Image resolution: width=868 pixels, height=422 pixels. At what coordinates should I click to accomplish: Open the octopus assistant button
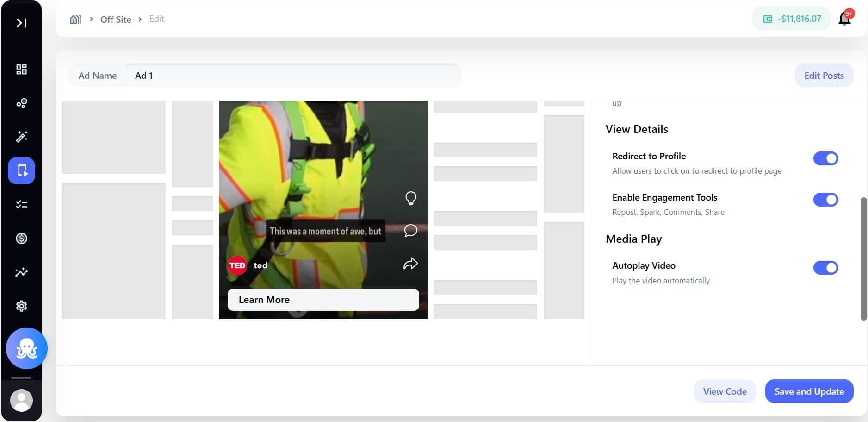tap(27, 348)
